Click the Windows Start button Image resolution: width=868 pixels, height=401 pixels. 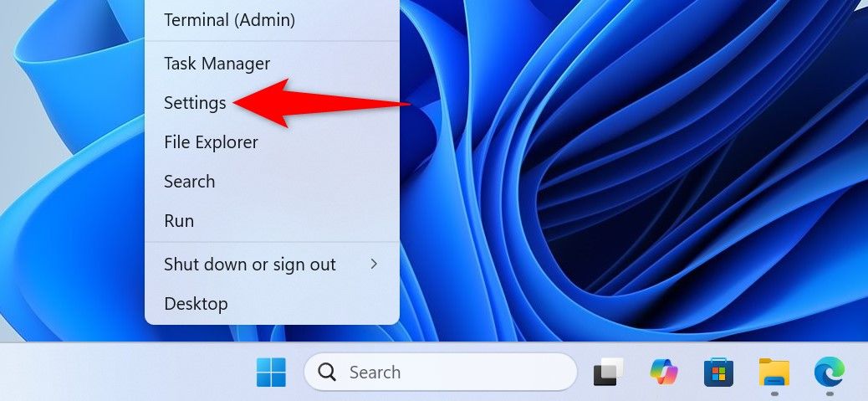(271, 373)
